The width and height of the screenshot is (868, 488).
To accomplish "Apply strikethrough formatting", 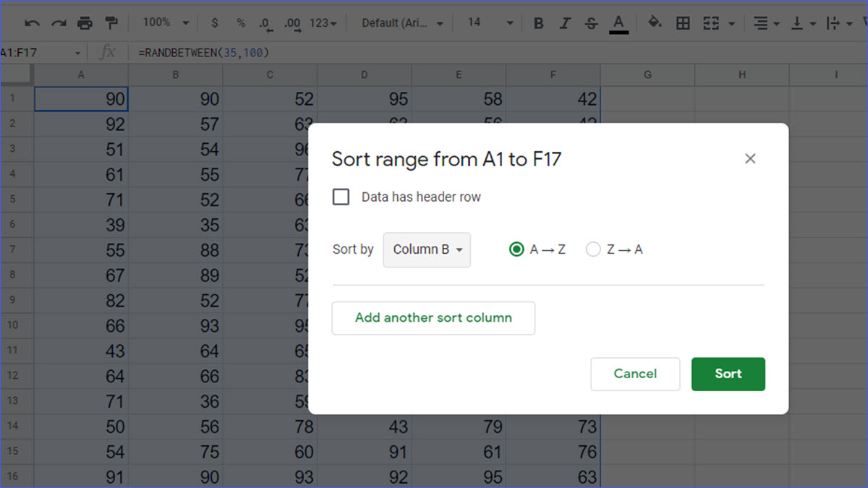I will tap(591, 24).
